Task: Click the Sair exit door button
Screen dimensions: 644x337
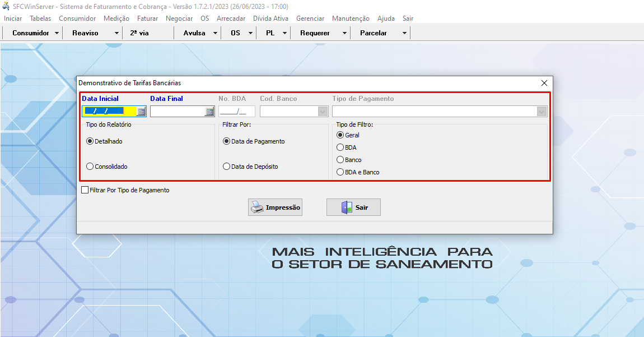Action: 353,207
